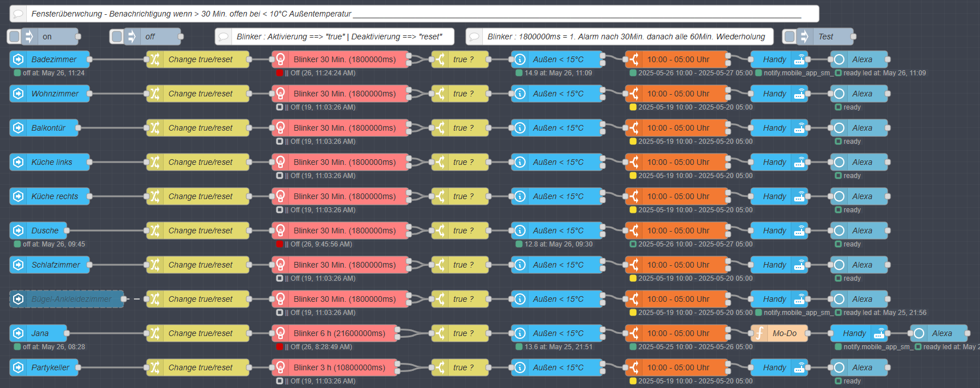Select the Alexa node in Küche rechts row
980x388 pixels.
859,196
